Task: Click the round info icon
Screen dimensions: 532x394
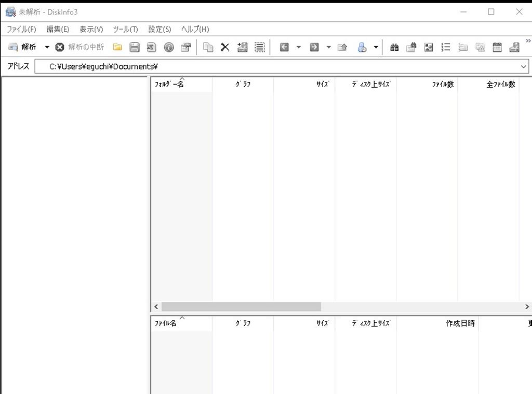Action: [x=169, y=47]
